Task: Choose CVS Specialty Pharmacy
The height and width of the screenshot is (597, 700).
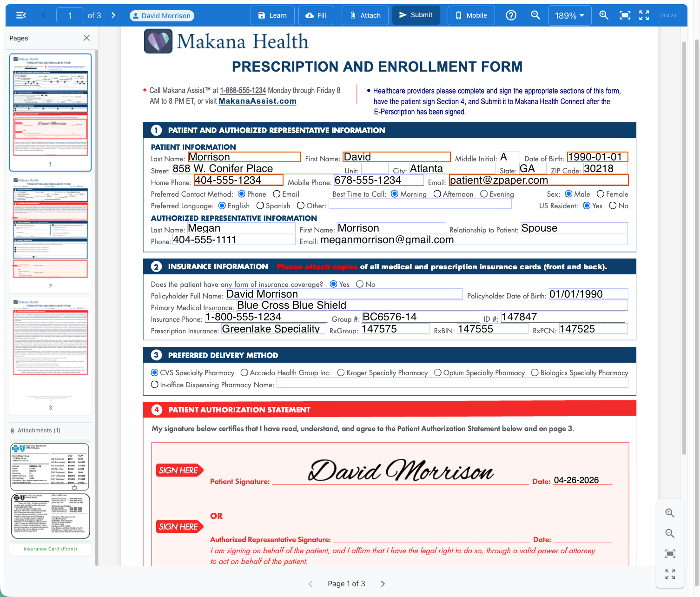Action: 155,372
